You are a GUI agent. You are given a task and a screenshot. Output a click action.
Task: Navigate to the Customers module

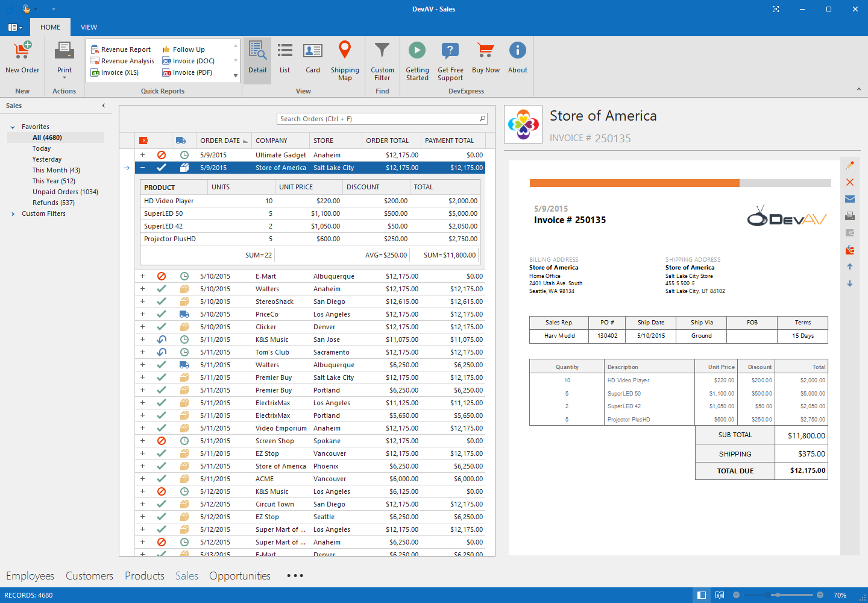[89, 576]
